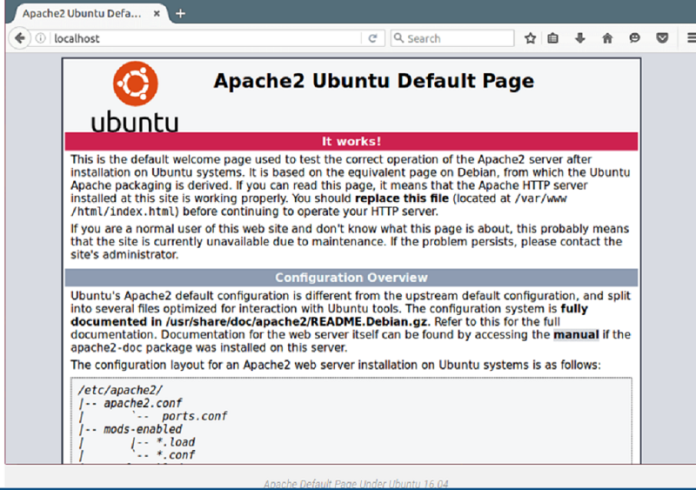696x490 pixels.
Task: Bookmark this page with the star icon
Action: [x=530, y=39]
